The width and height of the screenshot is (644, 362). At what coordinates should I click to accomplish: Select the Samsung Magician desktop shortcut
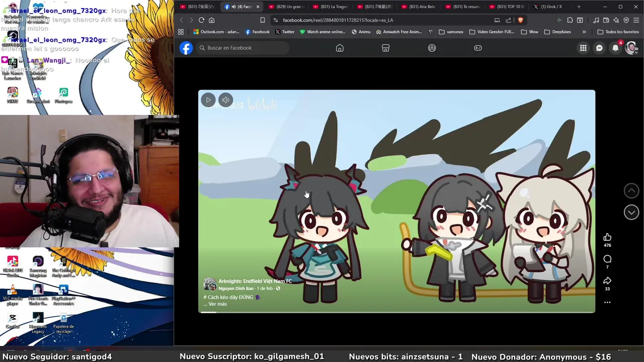pos(38,266)
